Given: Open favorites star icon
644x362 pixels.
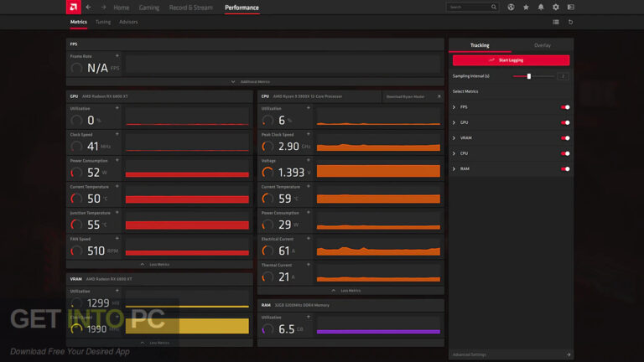Looking at the screenshot, I should coord(526,7).
